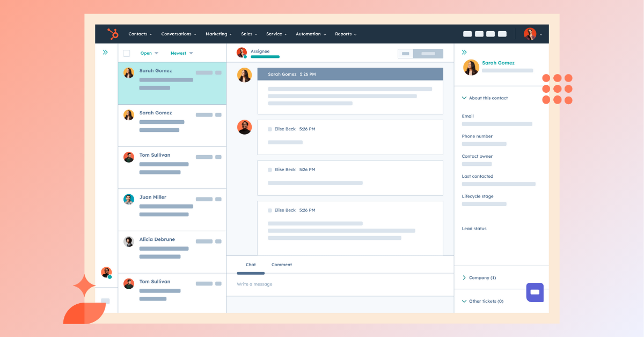
Task: Expand the Company (1) section
Action: (479, 277)
